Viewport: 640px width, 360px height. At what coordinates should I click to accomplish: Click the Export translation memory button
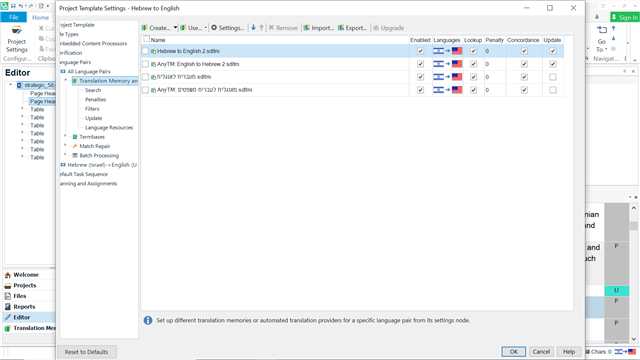(x=352, y=28)
